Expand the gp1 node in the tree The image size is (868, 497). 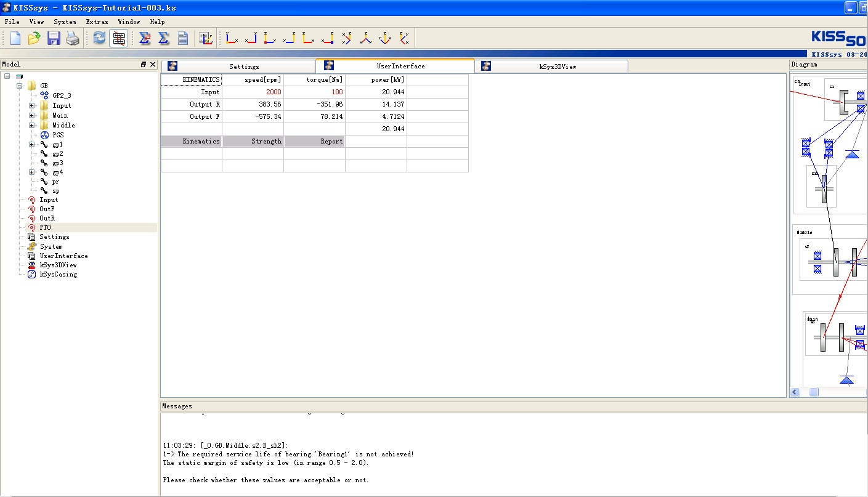(x=31, y=145)
